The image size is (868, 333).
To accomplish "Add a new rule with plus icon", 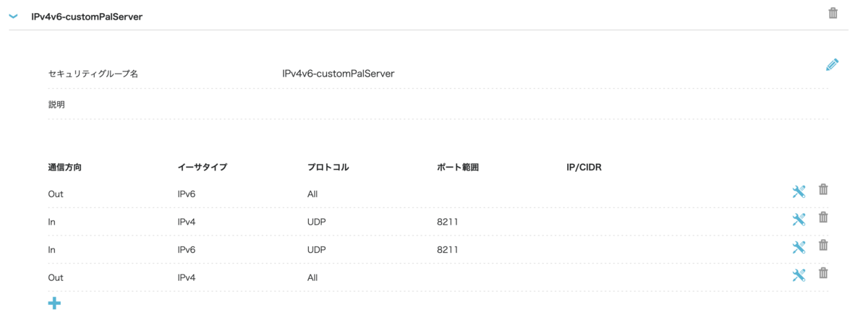I will [x=54, y=303].
